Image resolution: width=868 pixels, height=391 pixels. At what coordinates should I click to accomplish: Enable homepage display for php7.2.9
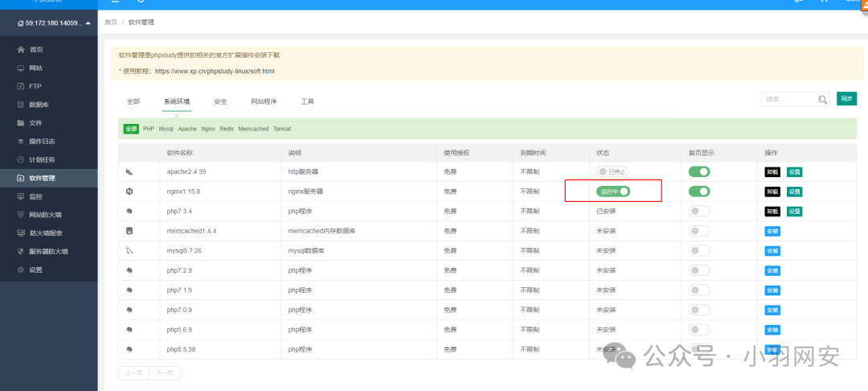coord(699,270)
